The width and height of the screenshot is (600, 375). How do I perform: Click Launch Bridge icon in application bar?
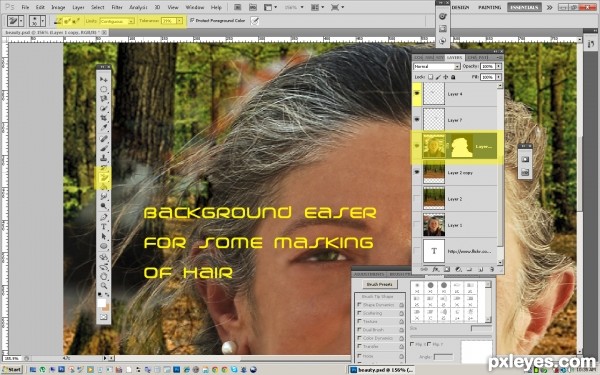click(237, 7)
